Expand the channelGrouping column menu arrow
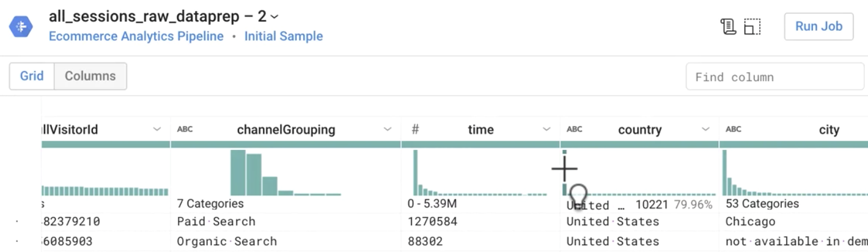868x252 pixels. click(388, 130)
